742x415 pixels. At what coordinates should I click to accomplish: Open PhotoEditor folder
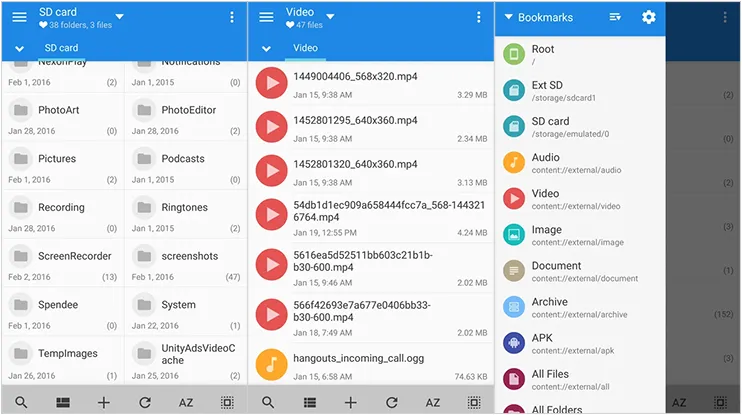186,117
